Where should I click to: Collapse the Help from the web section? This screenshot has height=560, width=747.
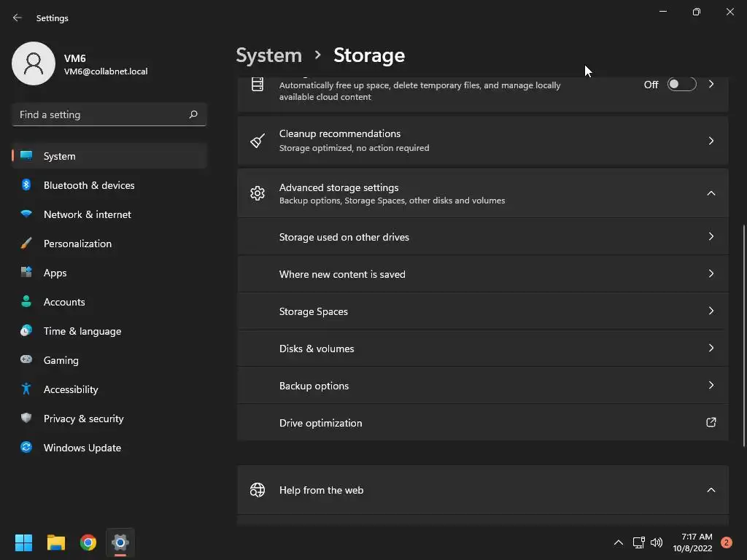click(711, 490)
